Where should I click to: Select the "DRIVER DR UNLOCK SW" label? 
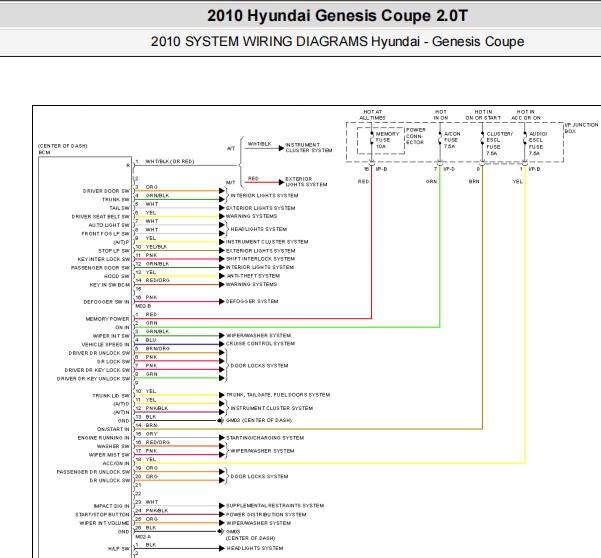click(x=99, y=353)
